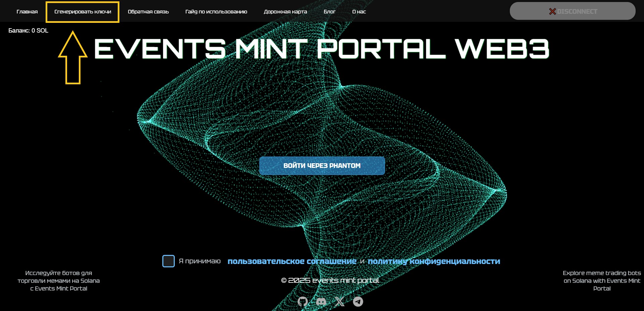Open the Блог menu item
Image resolution: width=644 pixels, height=311 pixels.
329,12
